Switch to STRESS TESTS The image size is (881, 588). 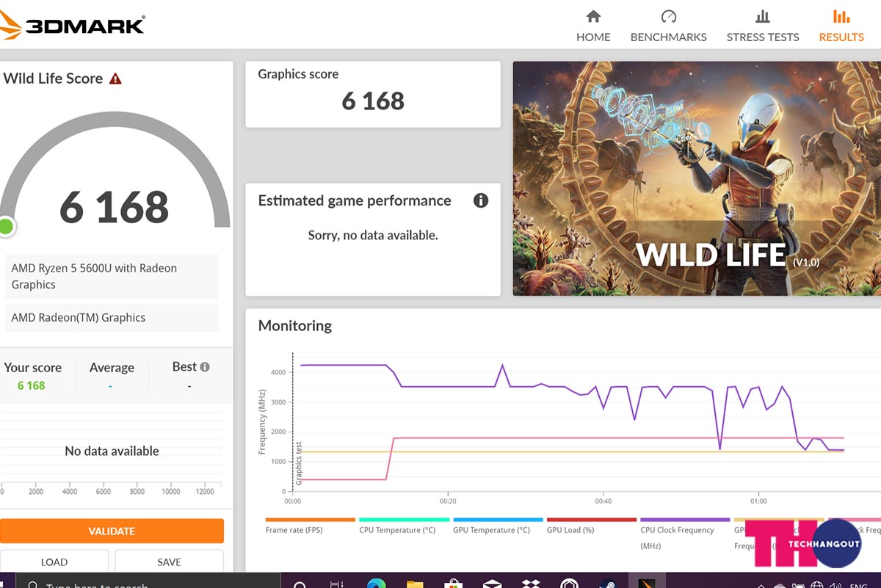click(763, 26)
